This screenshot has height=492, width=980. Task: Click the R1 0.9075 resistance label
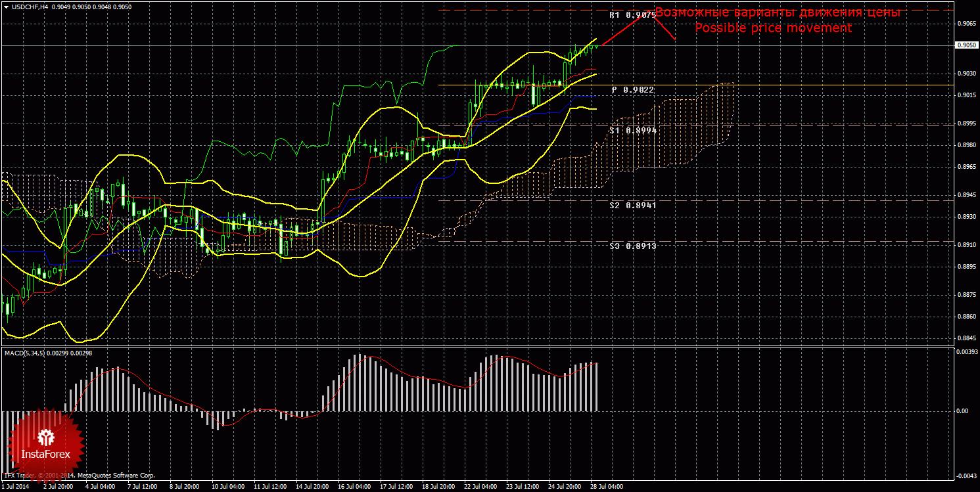coord(632,14)
